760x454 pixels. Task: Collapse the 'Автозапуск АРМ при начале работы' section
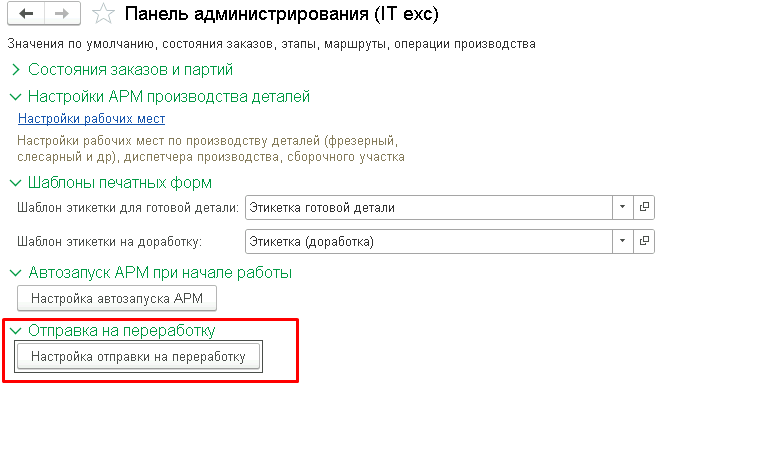15,272
